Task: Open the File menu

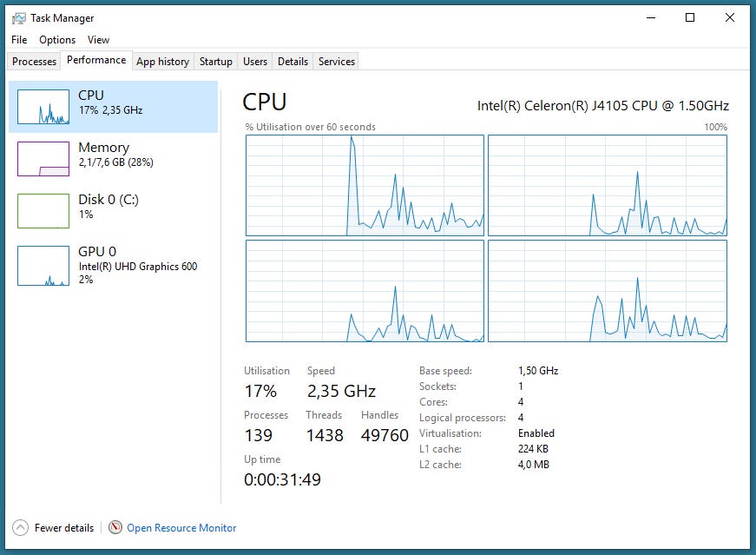Action: point(19,39)
